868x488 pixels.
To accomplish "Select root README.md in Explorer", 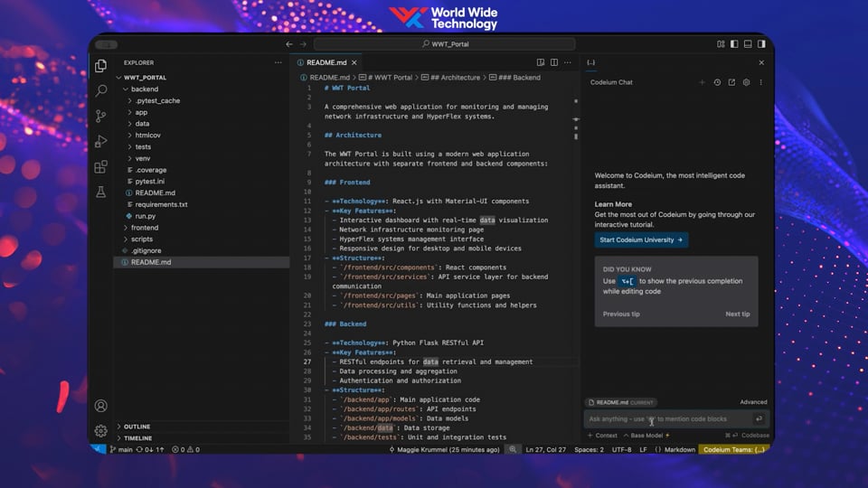I will tap(202, 262).
